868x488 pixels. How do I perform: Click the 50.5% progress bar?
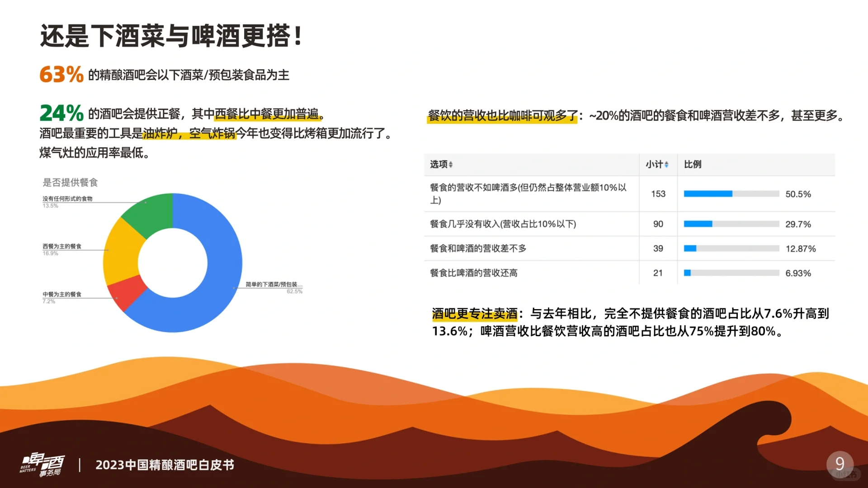tap(731, 194)
